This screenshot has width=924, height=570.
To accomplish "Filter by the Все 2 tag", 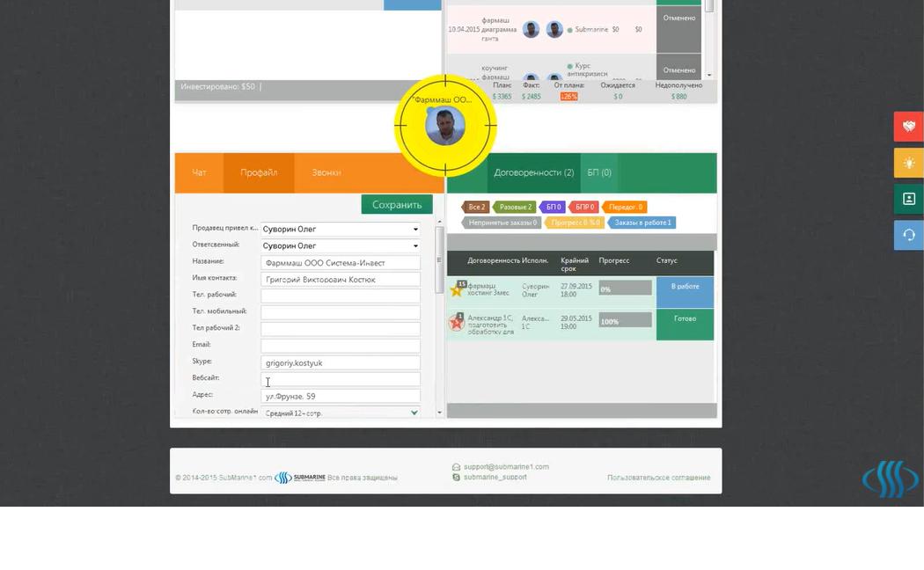I will [475, 207].
